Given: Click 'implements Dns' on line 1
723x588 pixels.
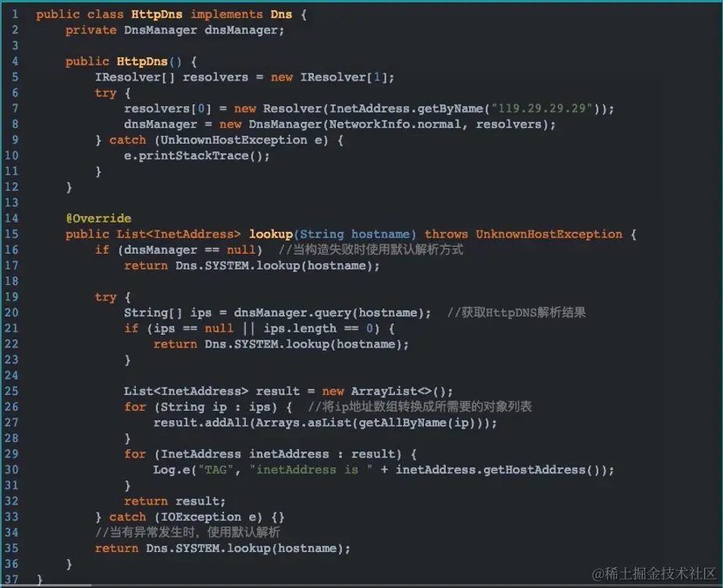Looking at the screenshot, I should point(241,14).
